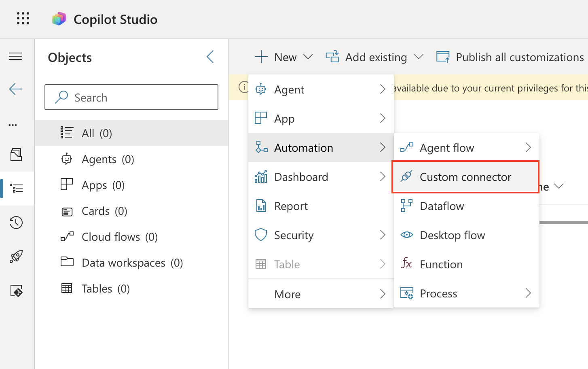Click the Publish all customizations icon
This screenshot has width=588, height=369.
tap(443, 57)
